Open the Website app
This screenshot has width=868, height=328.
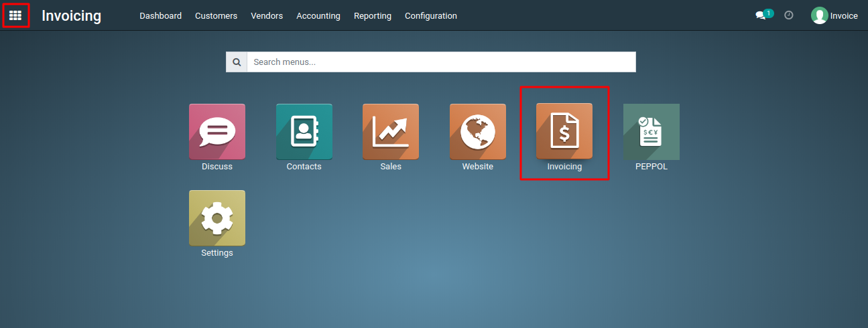478,132
